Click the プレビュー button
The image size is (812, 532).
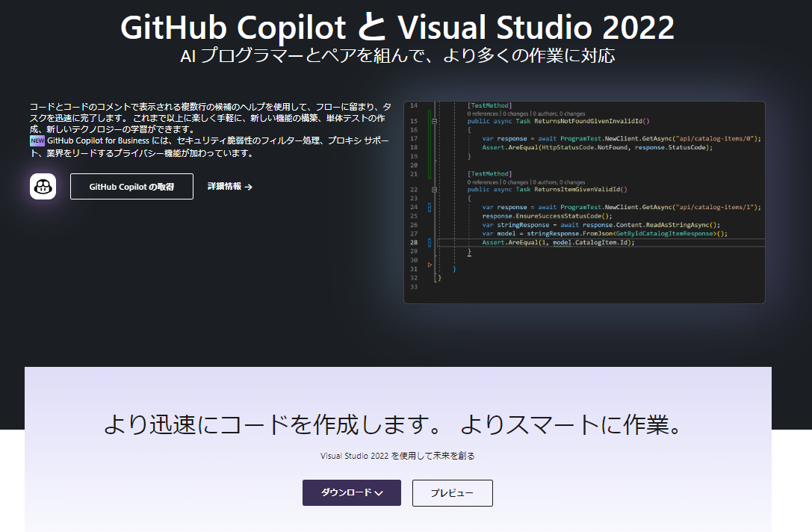tap(452, 493)
